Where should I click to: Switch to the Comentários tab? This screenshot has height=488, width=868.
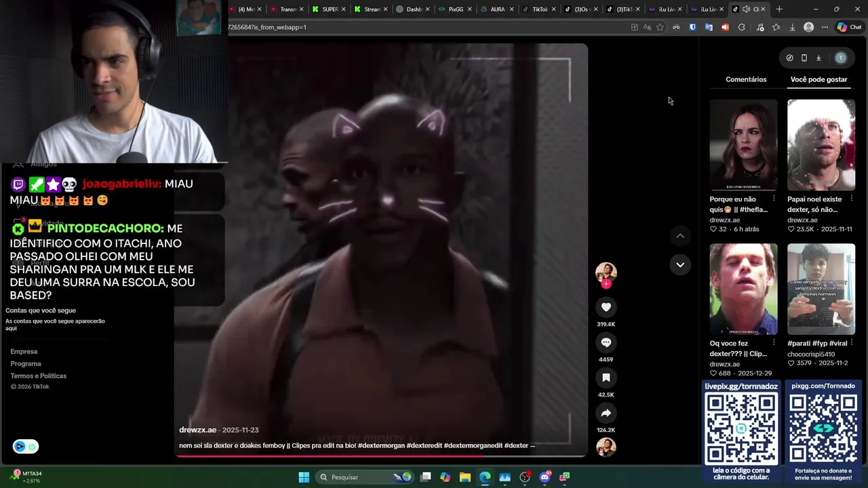point(746,79)
